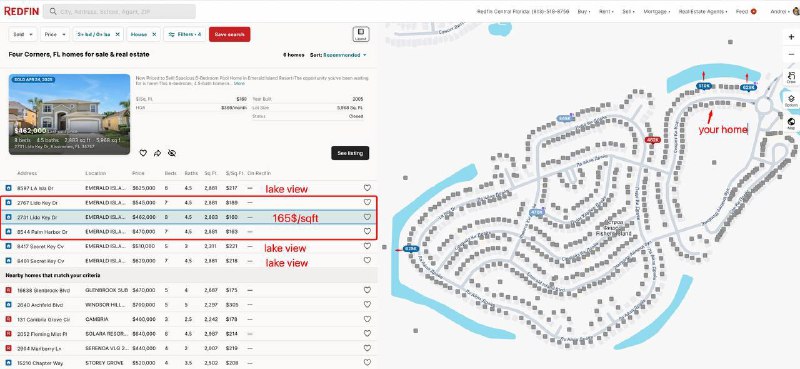Share the featured listing via arrow icon
The image size is (800, 369).
pyautogui.click(x=157, y=153)
